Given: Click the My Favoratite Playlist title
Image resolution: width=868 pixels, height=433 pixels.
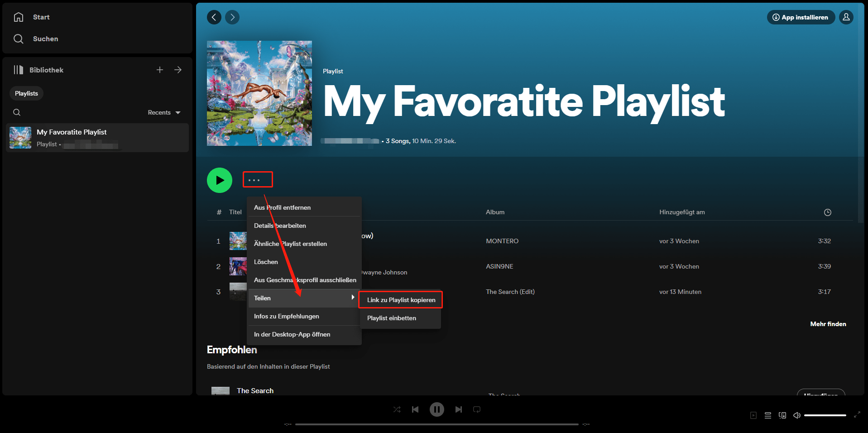Looking at the screenshot, I should click(524, 101).
